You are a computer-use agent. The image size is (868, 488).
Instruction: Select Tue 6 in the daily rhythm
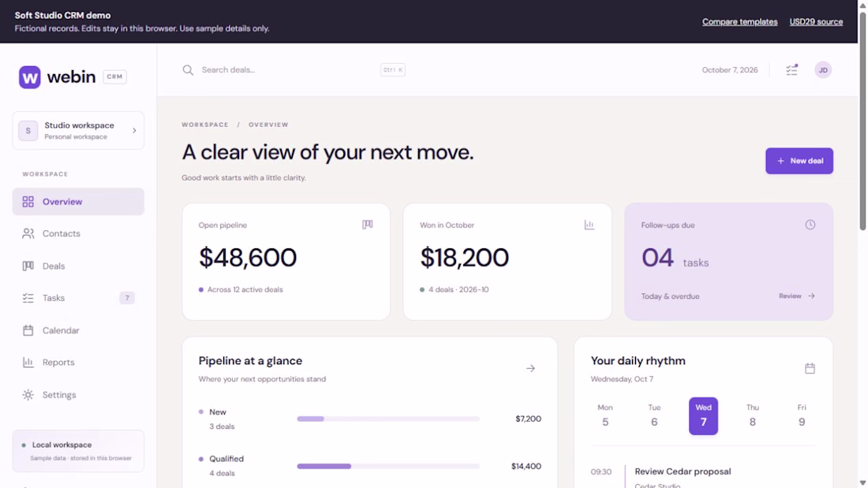coord(654,415)
